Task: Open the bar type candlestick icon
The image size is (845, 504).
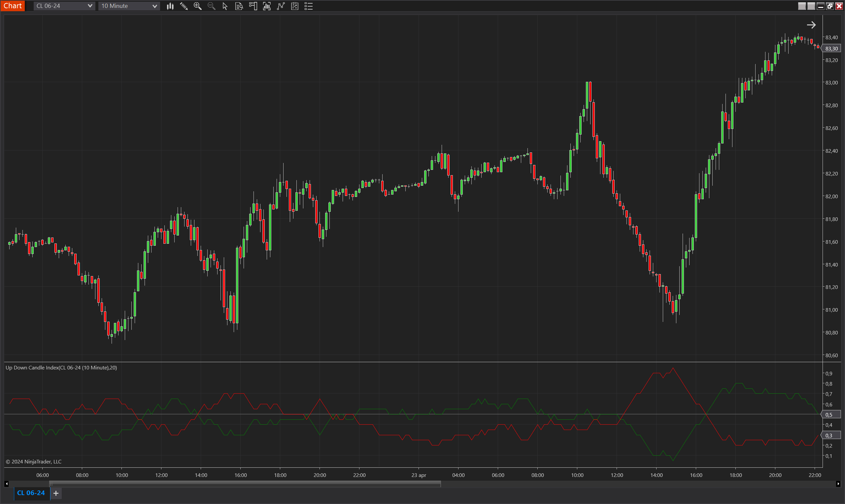Action: (170, 6)
